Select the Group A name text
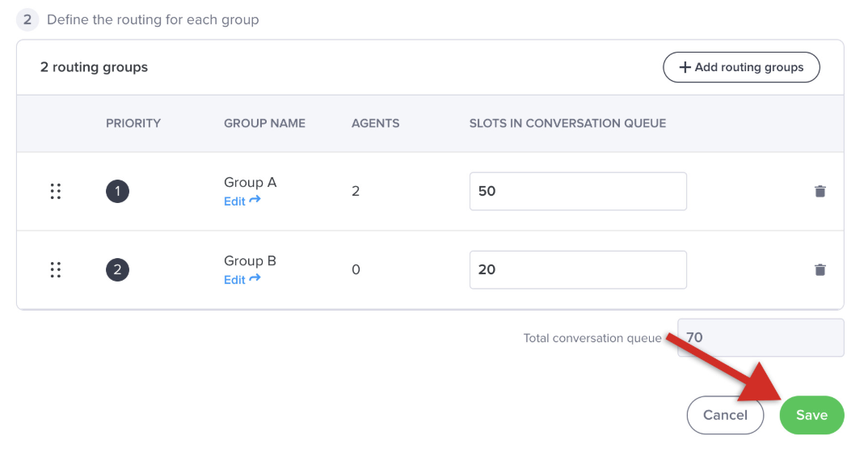The width and height of the screenshot is (868, 453). click(x=250, y=183)
